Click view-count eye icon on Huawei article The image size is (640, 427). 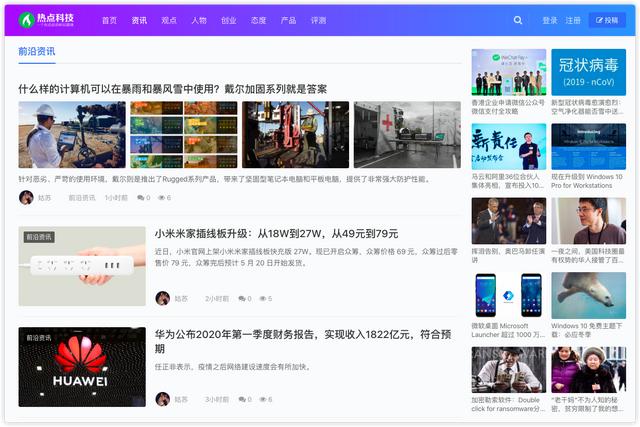coord(263,399)
